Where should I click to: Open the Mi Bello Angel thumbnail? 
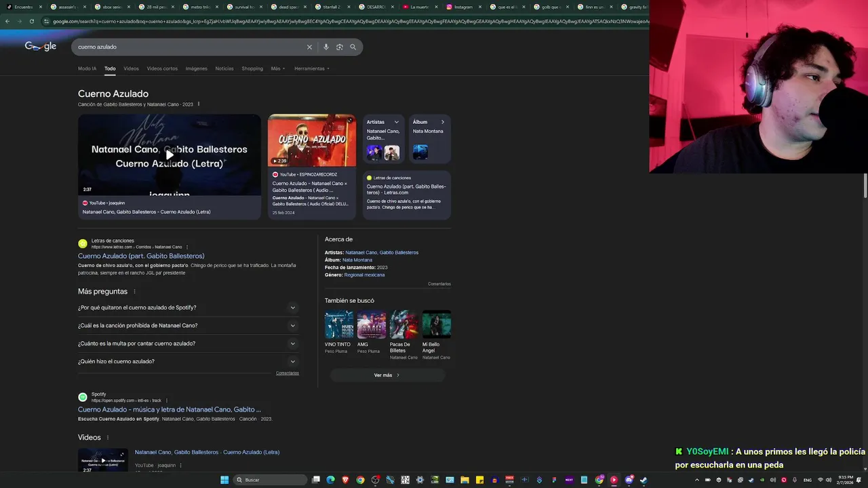click(x=437, y=325)
